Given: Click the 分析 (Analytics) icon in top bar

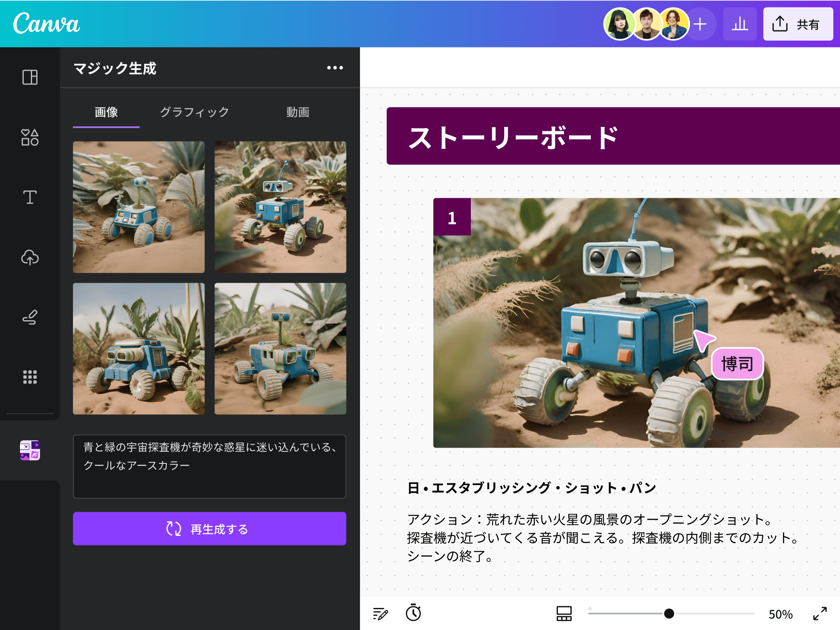Looking at the screenshot, I should (x=740, y=25).
